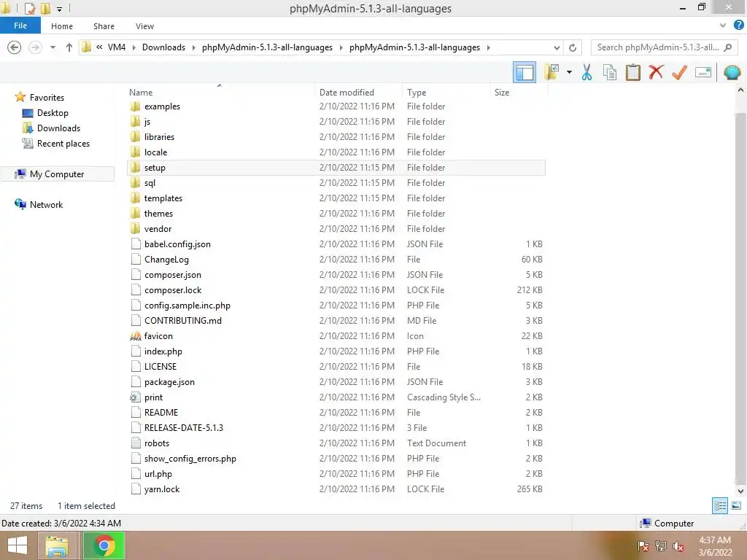Screen dimensions: 747x560
Task: Select the examples folder
Action: pyautogui.click(x=162, y=106)
